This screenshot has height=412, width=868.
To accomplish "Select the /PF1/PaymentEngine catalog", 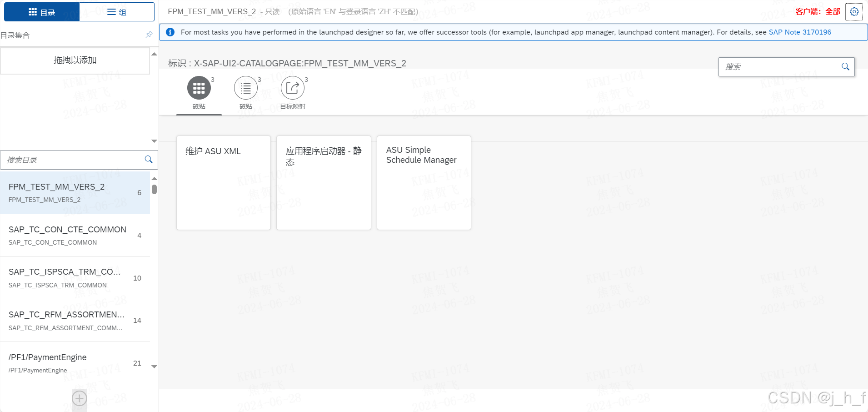I will (x=75, y=363).
